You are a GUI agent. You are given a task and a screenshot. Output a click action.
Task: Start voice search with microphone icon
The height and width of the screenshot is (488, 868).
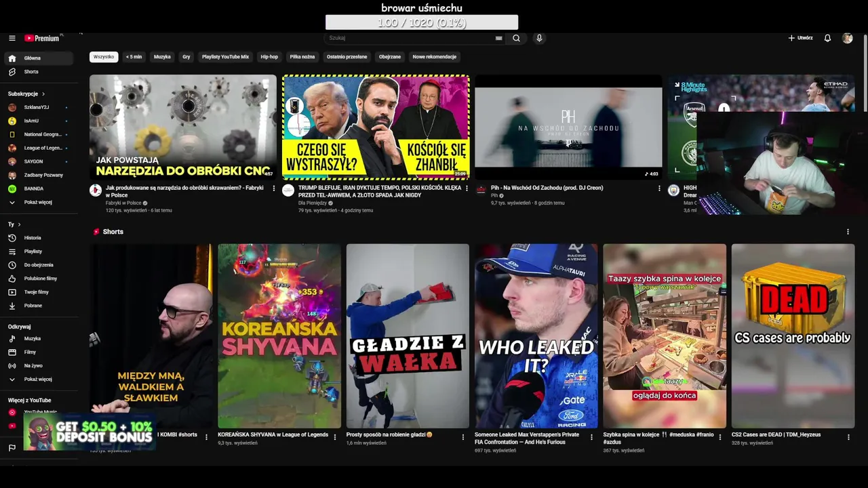click(x=539, y=38)
